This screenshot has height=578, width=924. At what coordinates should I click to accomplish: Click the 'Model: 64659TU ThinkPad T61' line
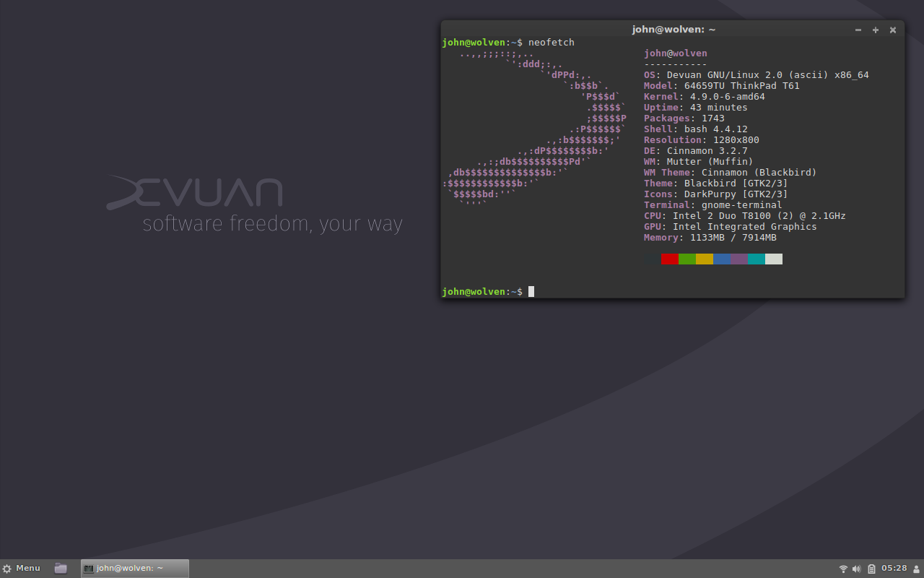pyautogui.click(x=722, y=86)
